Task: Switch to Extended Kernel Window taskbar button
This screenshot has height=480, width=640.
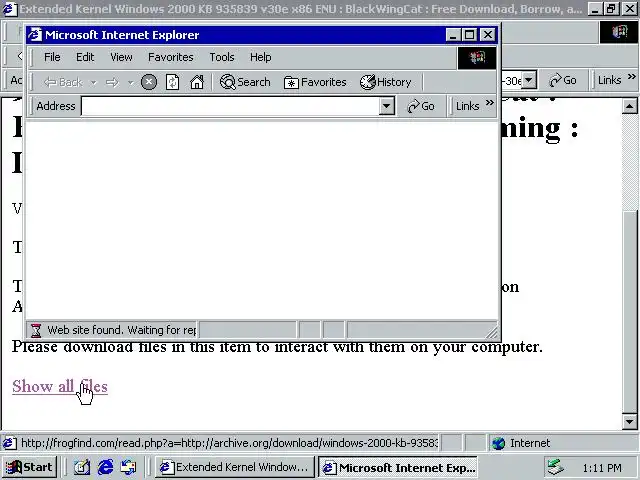Action: pos(235,467)
